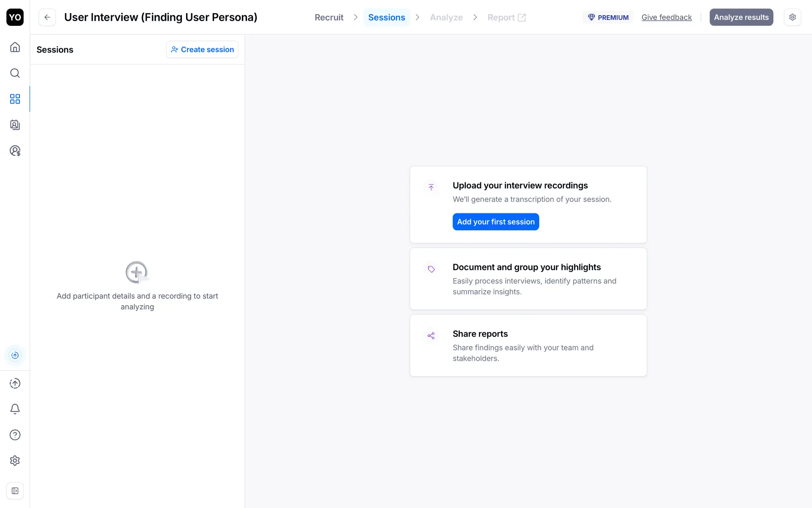The image size is (812, 508).
Task: Open the notifications bell icon
Action: pyautogui.click(x=15, y=409)
